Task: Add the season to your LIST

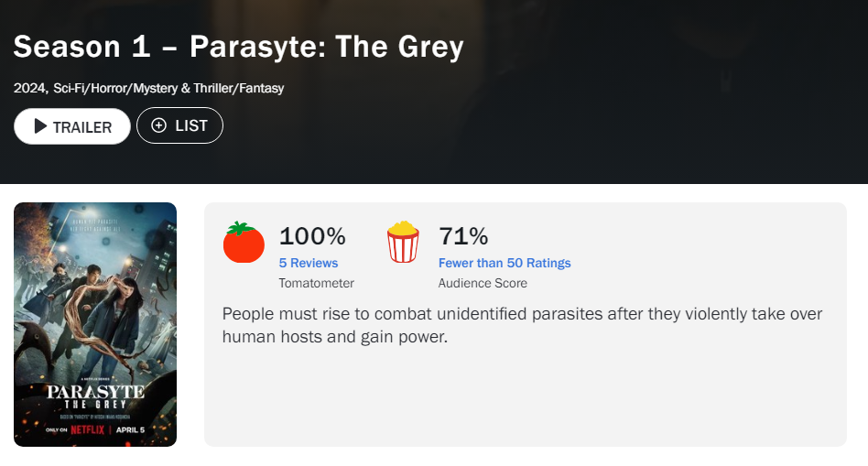Action: (x=179, y=125)
